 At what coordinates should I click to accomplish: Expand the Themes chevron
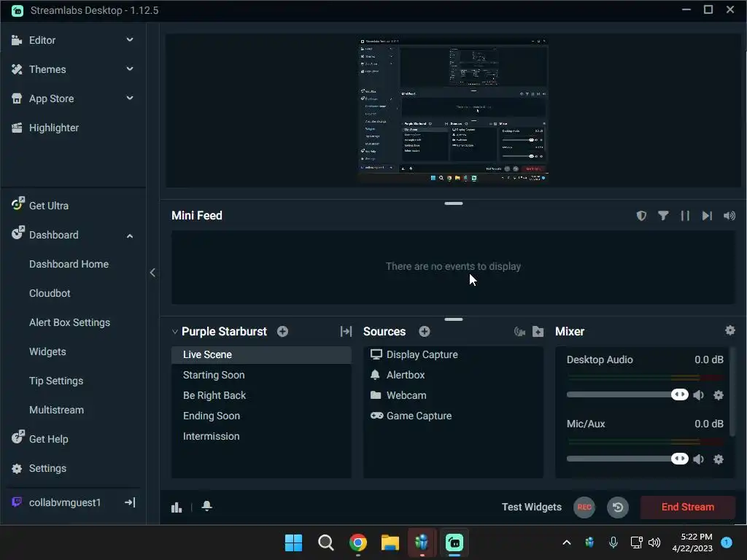tap(130, 69)
